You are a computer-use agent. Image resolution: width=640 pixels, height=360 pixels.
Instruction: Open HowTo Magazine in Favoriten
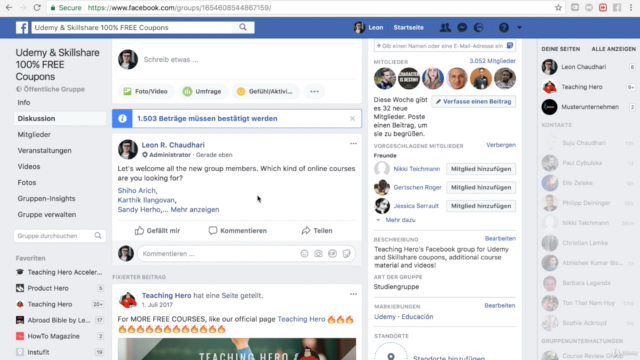tap(53, 336)
